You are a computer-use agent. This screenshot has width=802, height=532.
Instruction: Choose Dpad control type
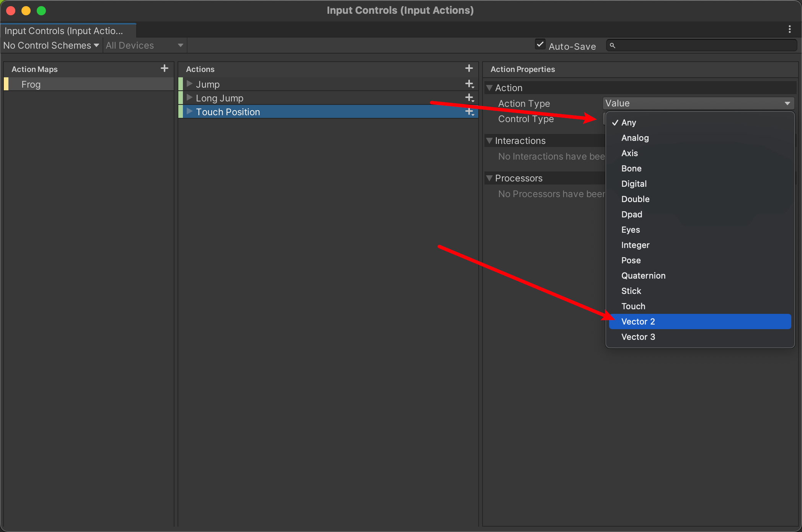pos(700,214)
